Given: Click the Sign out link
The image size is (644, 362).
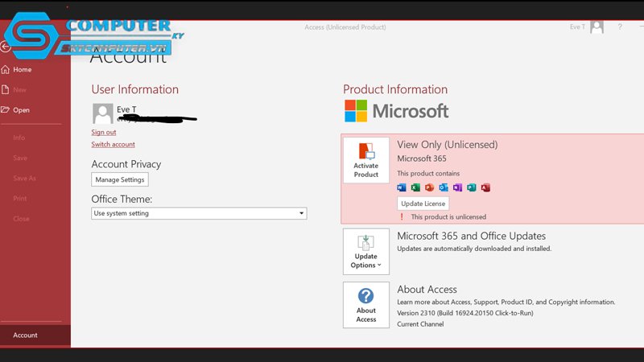Looking at the screenshot, I should pos(104,132).
